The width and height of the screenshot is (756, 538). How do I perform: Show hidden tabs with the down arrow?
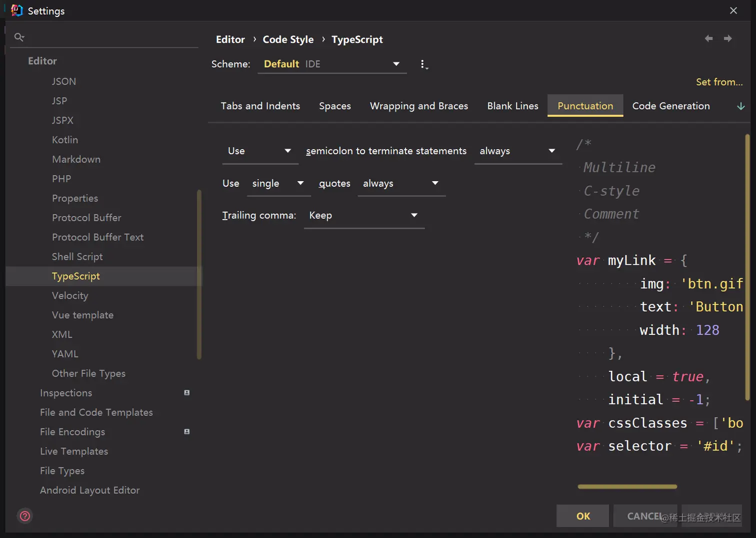[x=740, y=106]
